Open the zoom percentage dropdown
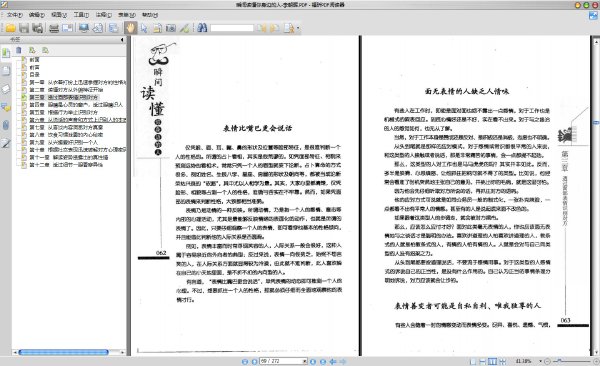Screen dimensions: 600x366 (x=540, y=361)
